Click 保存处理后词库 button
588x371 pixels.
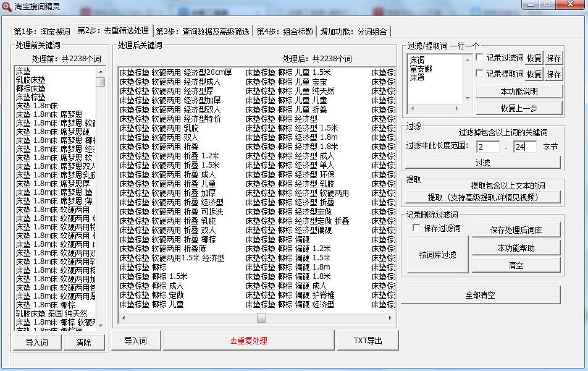pyautogui.click(x=516, y=230)
